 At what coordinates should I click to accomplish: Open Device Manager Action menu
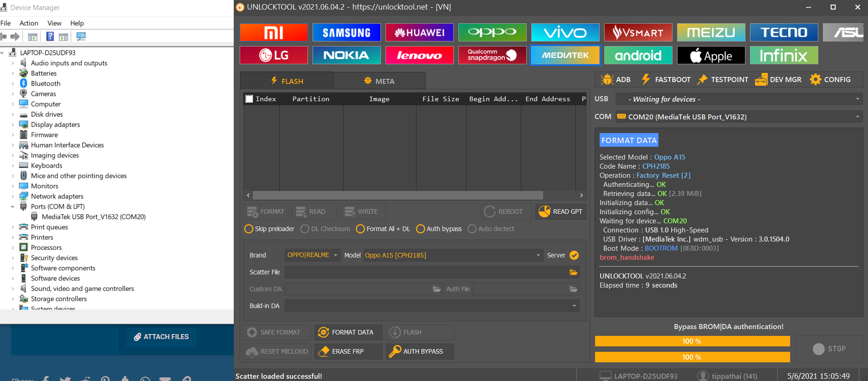click(x=29, y=23)
